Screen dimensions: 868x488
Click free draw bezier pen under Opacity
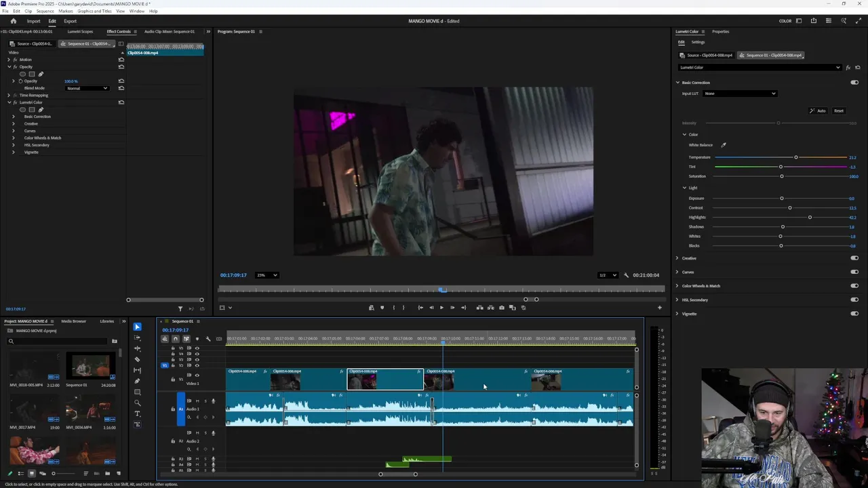click(41, 74)
